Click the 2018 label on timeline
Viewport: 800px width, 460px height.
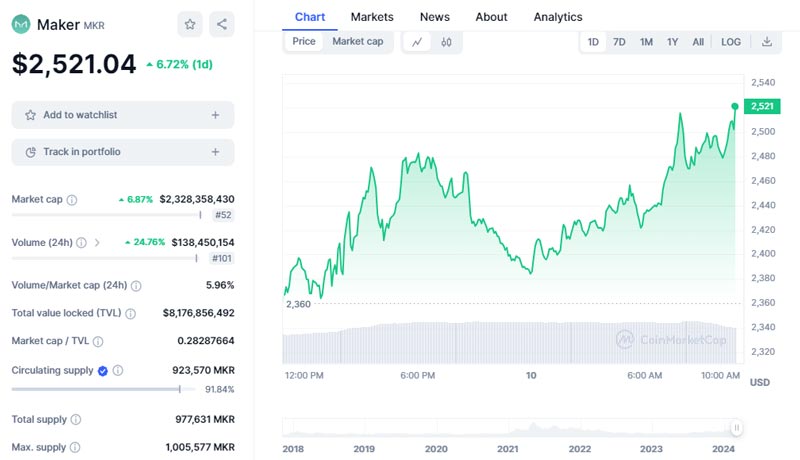[x=293, y=449]
